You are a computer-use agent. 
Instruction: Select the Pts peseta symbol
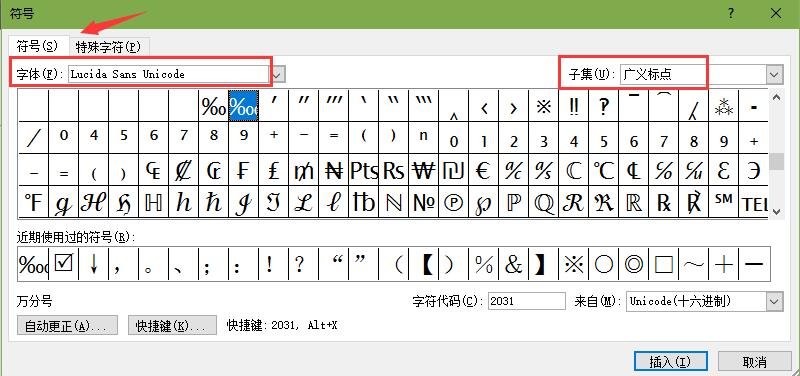point(363,171)
